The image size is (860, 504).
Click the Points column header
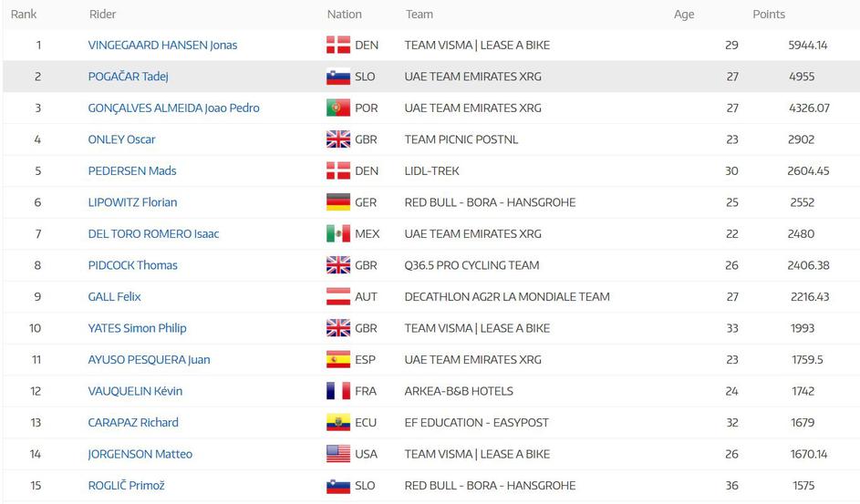pyautogui.click(x=768, y=15)
